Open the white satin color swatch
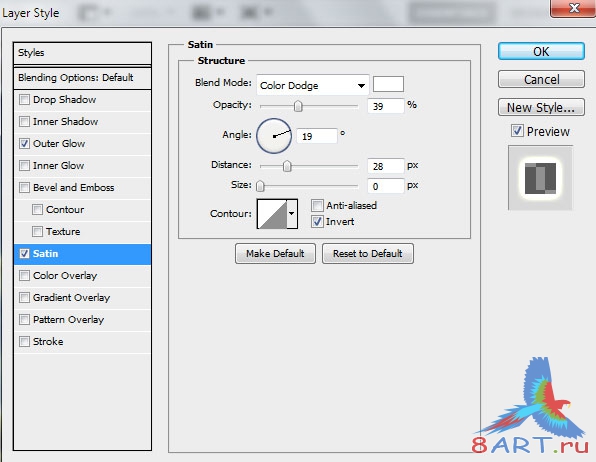 coord(388,84)
